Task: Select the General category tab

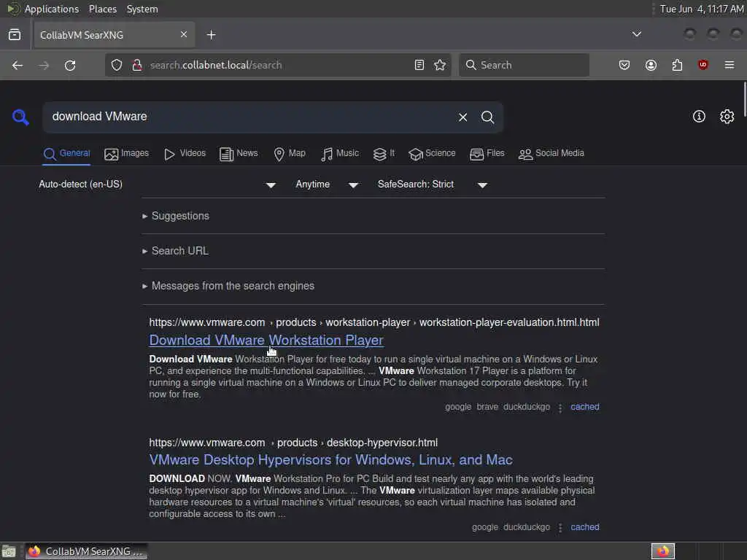Action: [66, 154]
